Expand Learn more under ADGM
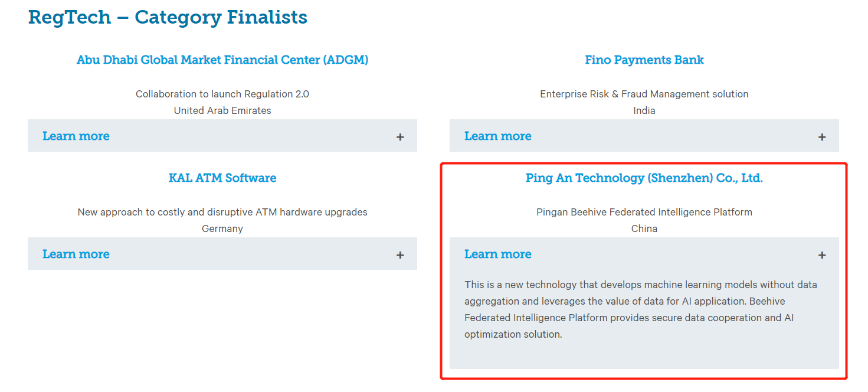 (76, 136)
